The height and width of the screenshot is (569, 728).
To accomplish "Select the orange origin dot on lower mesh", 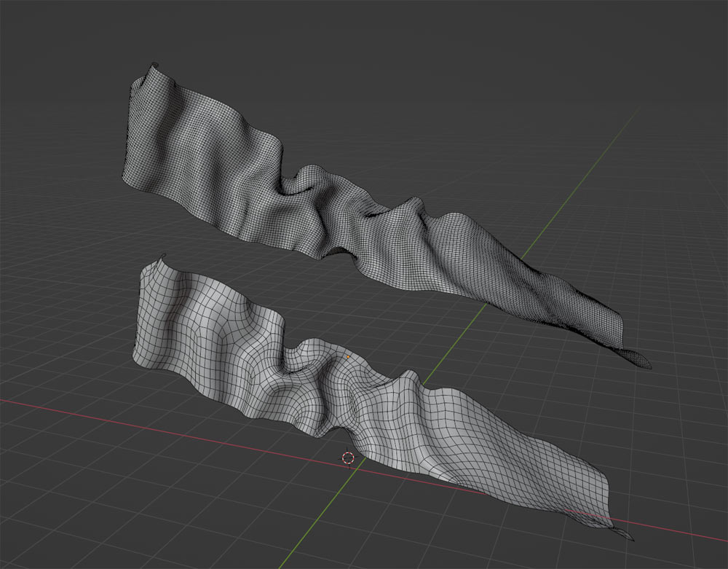I will tap(348, 356).
